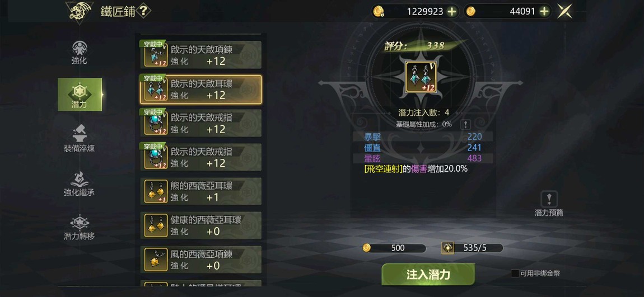Add bound gold with the plus next to 1229923
Viewport: 644px width, 297px height.
pos(452,12)
